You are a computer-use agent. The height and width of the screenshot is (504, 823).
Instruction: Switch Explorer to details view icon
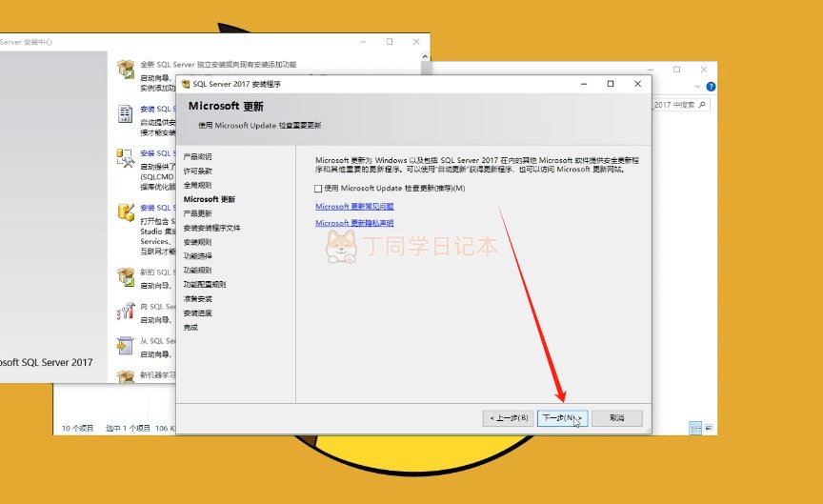[x=695, y=429]
